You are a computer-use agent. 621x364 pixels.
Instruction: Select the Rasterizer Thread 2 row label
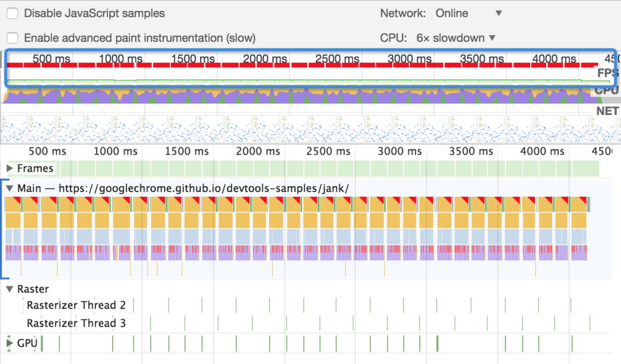pos(76,305)
